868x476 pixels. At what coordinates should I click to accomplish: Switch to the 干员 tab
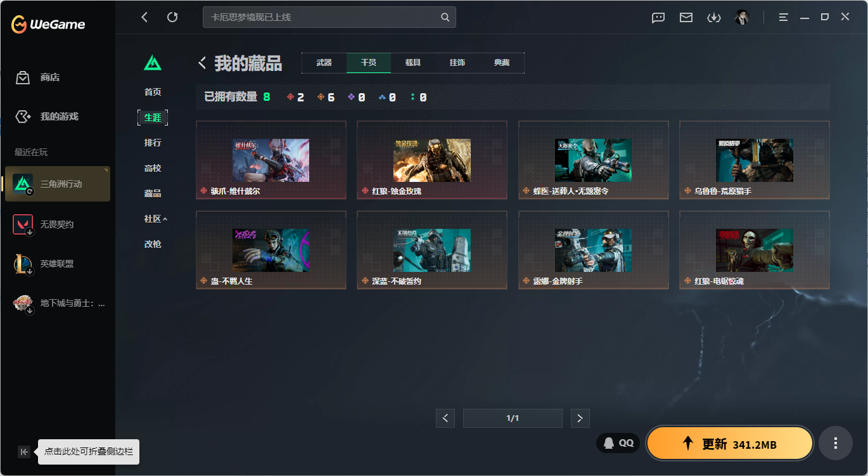369,63
